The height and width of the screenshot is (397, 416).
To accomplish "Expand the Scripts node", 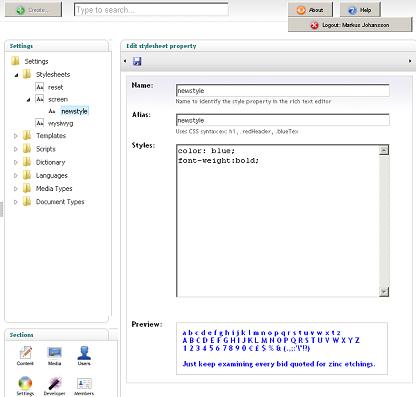I will [16, 149].
